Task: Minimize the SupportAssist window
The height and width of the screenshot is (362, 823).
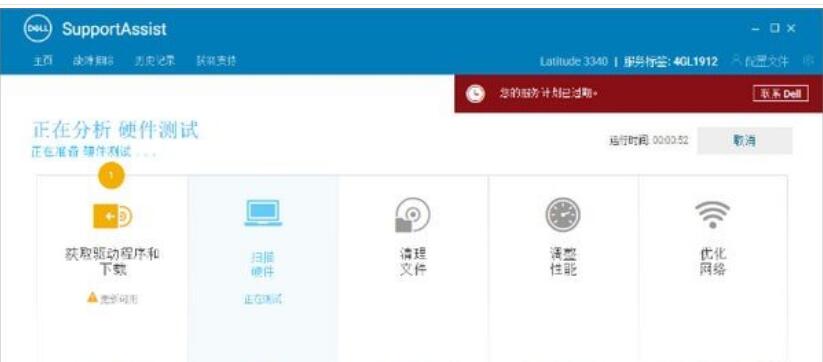Action: click(x=756, y=29)
